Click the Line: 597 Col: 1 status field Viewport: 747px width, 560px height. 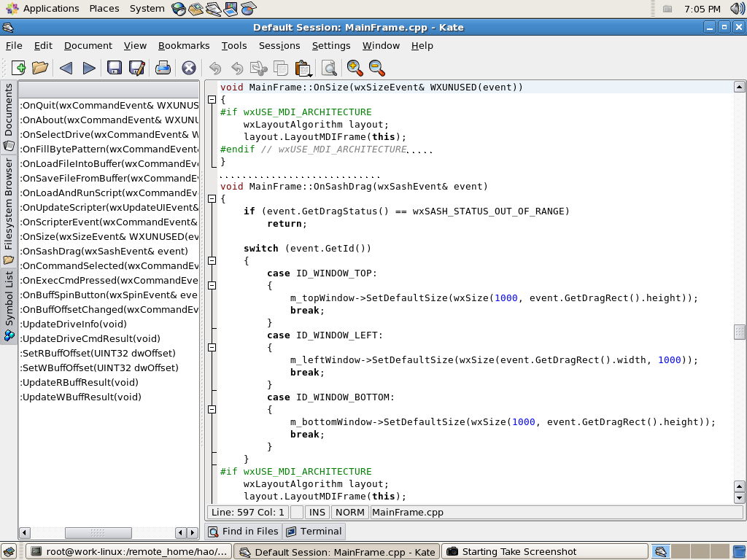pyautogui.click(x=248, y=513)
